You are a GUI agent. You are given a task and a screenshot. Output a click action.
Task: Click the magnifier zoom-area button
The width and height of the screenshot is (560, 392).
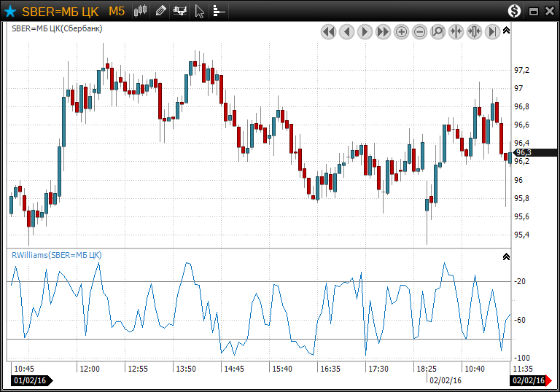click(x=437, y=32)
